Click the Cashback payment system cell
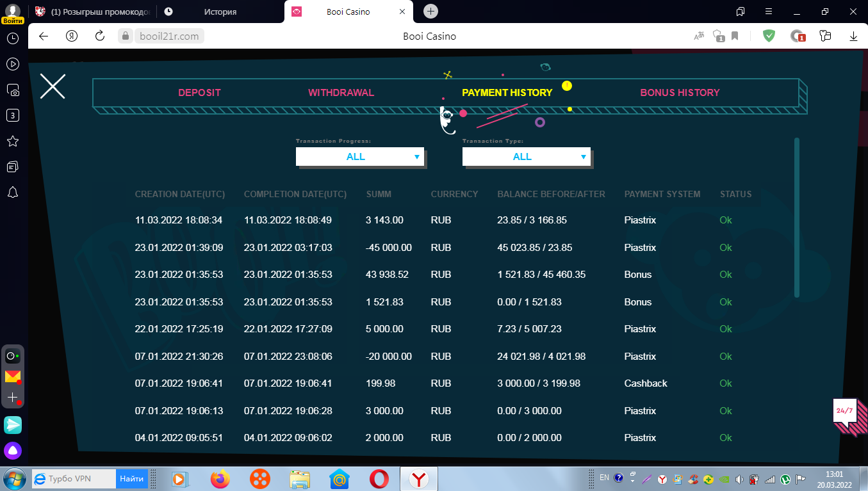868x491 pixels. click(646, 383)
